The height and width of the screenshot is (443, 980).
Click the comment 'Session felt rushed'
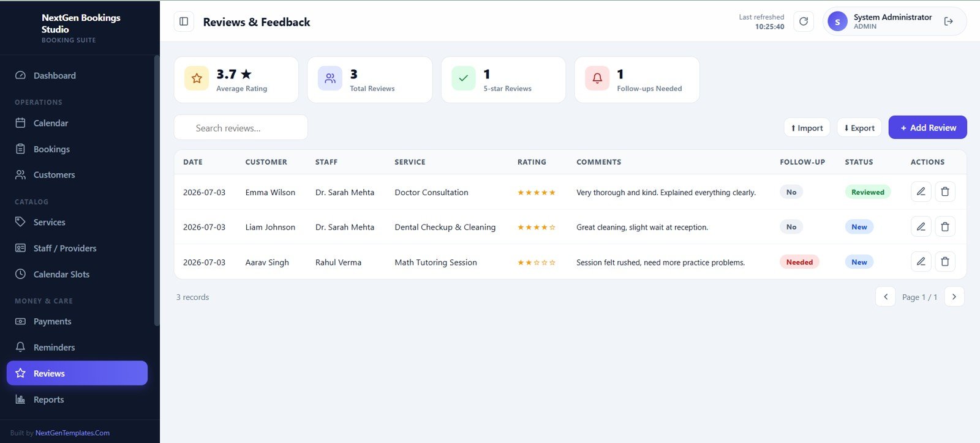660,262
